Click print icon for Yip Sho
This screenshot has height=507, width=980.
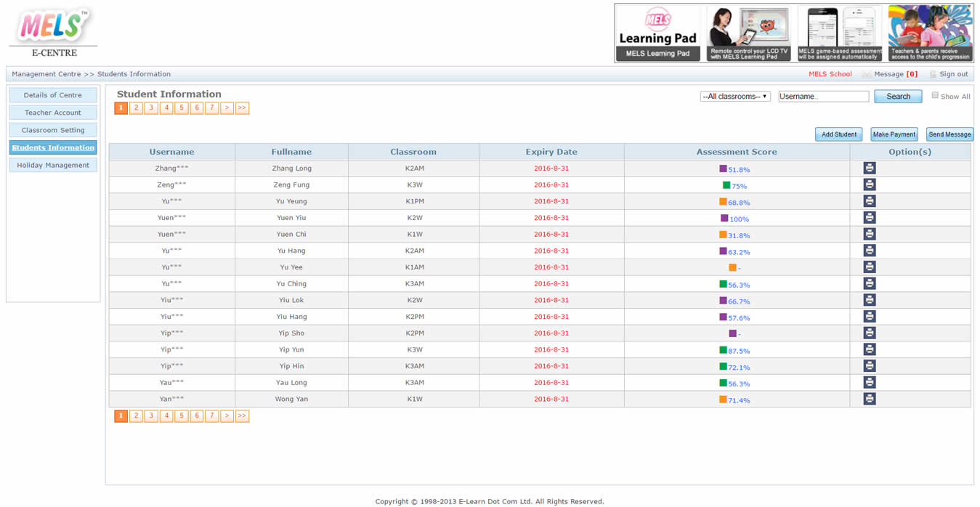(869, 333)
